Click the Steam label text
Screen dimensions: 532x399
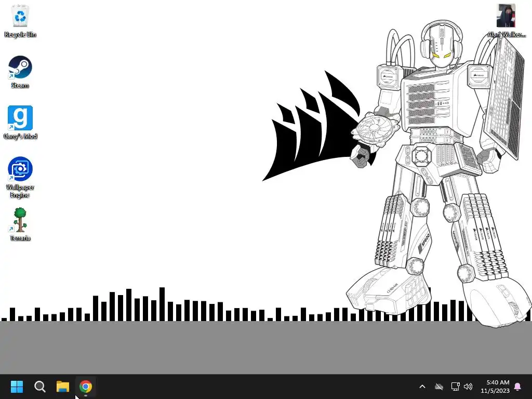[x=20, y=85]
